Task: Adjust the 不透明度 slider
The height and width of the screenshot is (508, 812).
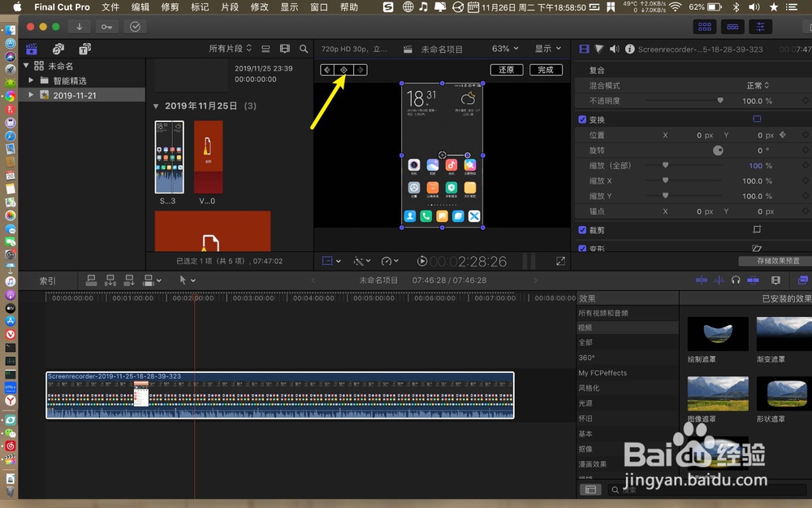Action: (x=719, y=101)
